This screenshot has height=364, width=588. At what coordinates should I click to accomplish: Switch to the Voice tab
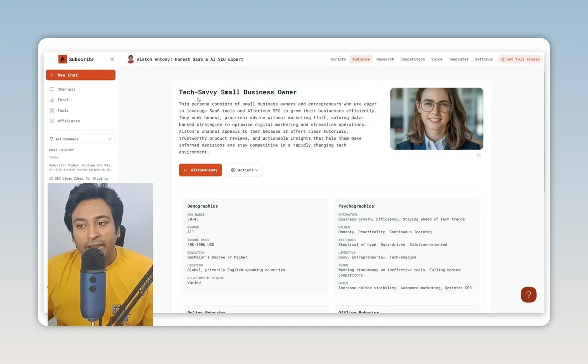437,59
